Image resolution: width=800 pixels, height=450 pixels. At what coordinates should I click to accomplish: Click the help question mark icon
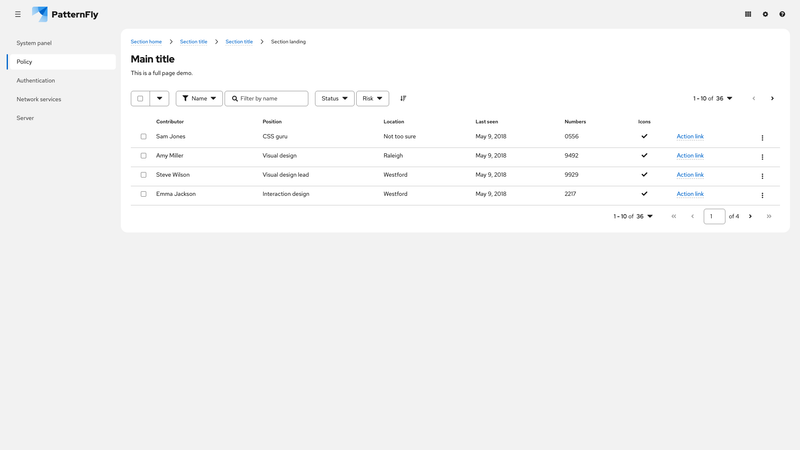pos(782,14)
